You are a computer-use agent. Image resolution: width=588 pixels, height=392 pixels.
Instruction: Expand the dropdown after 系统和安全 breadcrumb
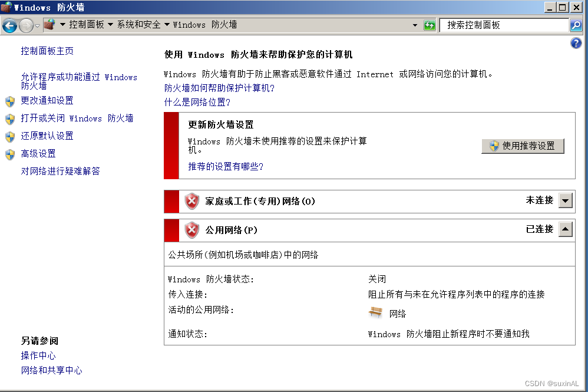[167, 25]
